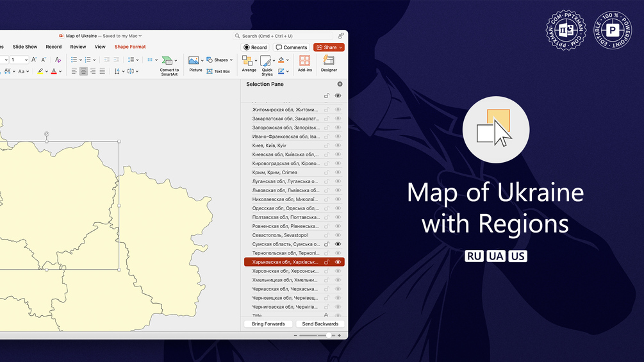Open the Designer pane
Viewport: 644px width, 362px height.
point(329,64)
